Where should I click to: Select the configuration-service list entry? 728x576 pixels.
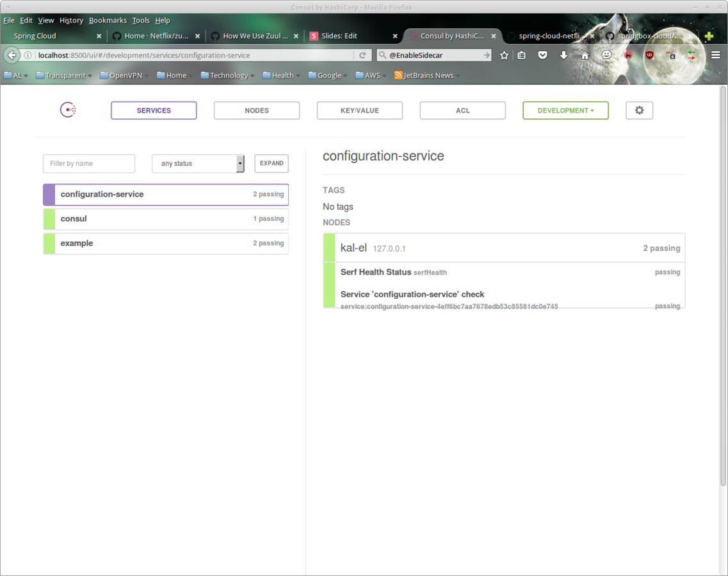tap(166, 195)
